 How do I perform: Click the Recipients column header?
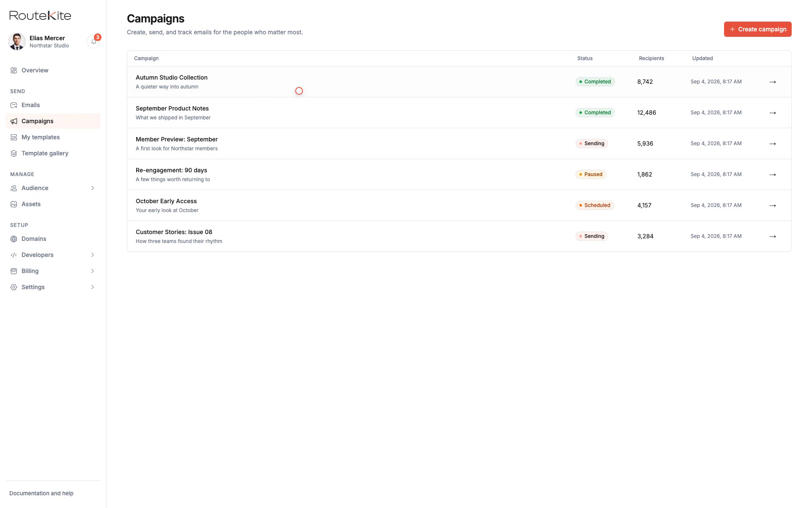click(651, 58)
